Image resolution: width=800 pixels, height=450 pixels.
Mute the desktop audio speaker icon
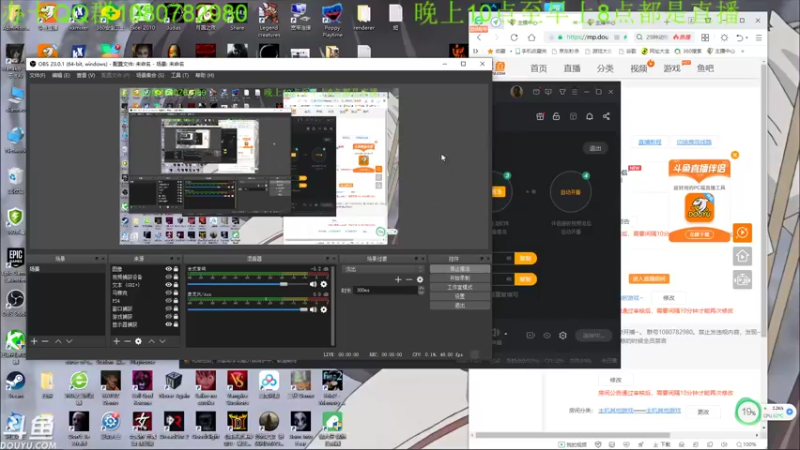313,284
